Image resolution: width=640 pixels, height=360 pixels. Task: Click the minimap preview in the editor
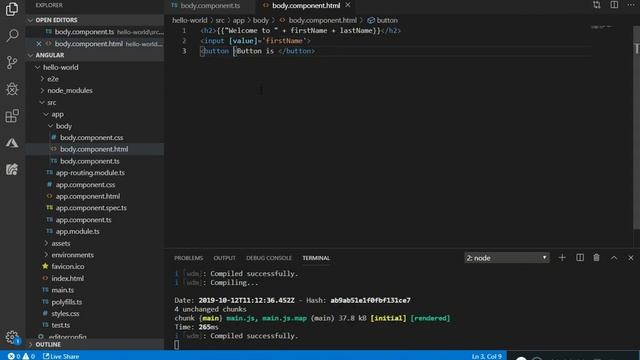[x=602, y=27]
